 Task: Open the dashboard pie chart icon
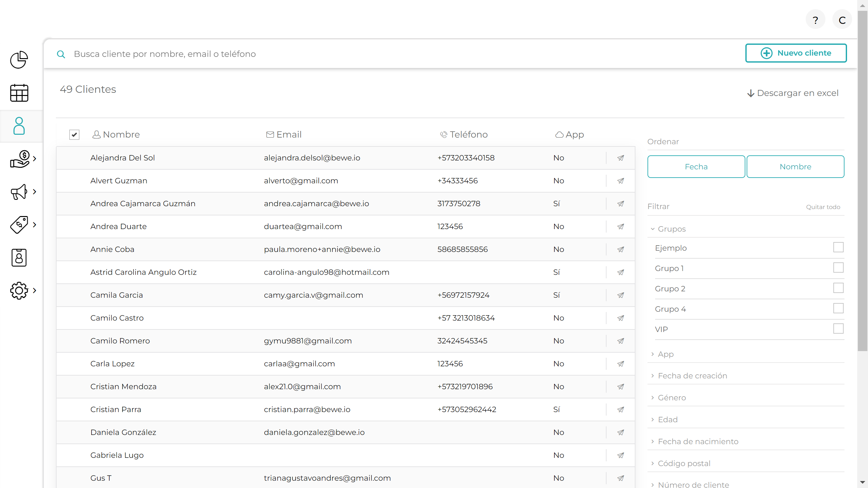(19, 60)
